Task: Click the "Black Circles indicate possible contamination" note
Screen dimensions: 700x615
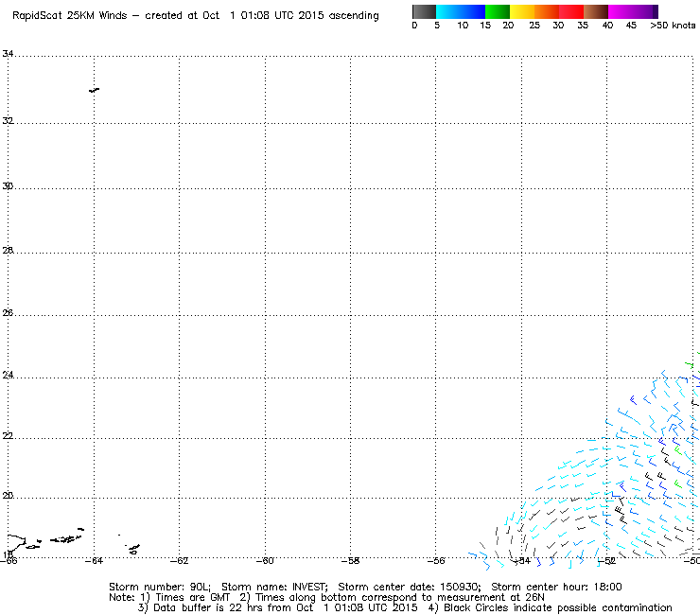Action: click(x=557, y=607)
